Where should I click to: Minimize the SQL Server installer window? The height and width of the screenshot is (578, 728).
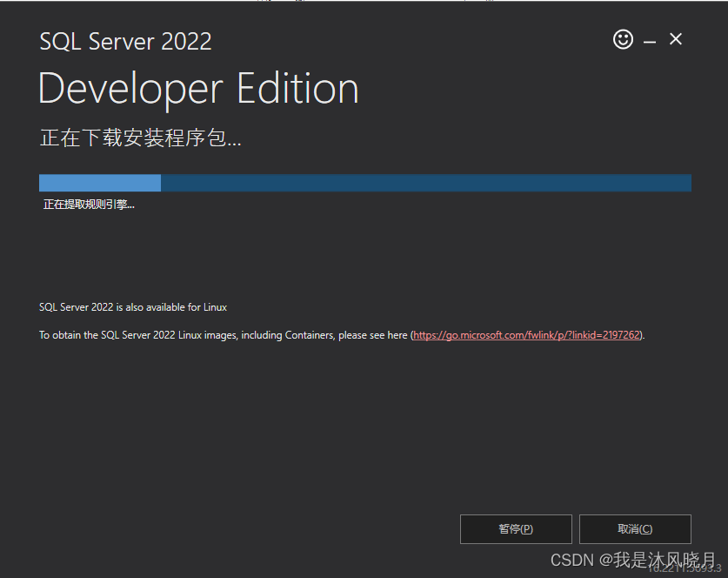[650, 41]
